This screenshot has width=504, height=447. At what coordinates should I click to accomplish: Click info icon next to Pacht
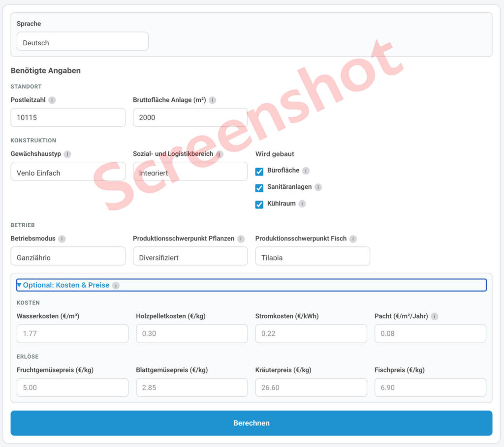(435, 317)
